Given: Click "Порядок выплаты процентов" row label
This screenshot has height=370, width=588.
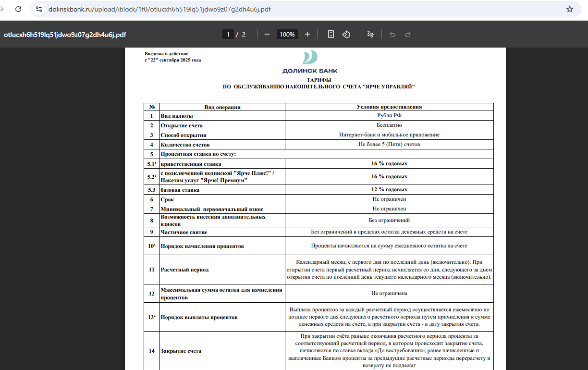Looking at the screenshot, I should point(199,317).
